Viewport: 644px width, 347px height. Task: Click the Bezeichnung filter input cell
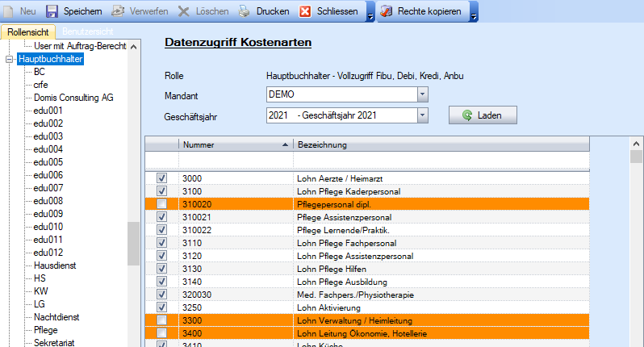pyautogui.click(x=441, y=160)
